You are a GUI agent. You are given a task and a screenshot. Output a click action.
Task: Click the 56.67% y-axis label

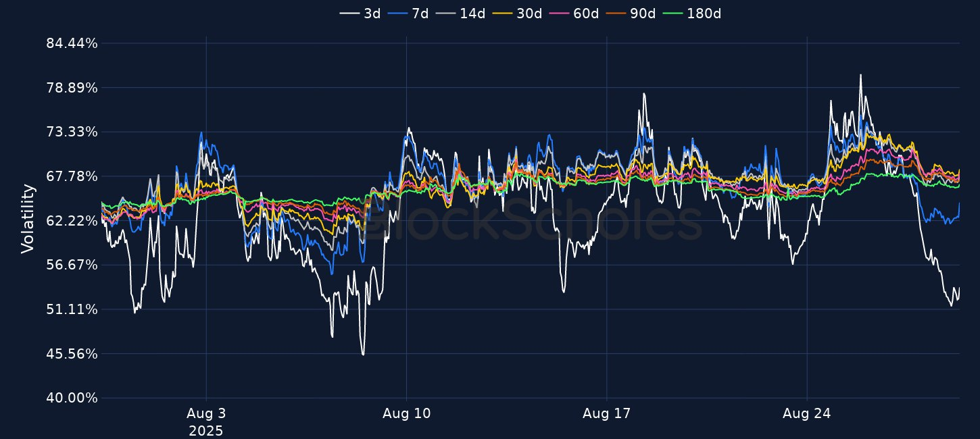pyautogui.click(x=72, y=265)
